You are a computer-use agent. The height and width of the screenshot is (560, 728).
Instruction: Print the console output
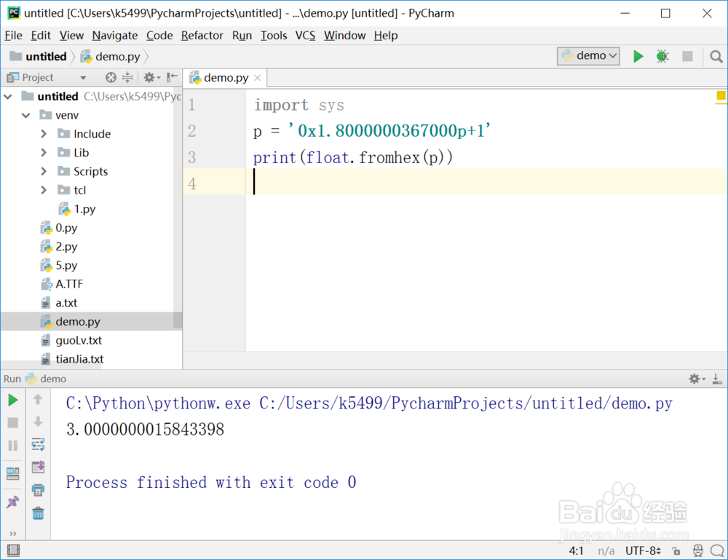pos(38,490)
